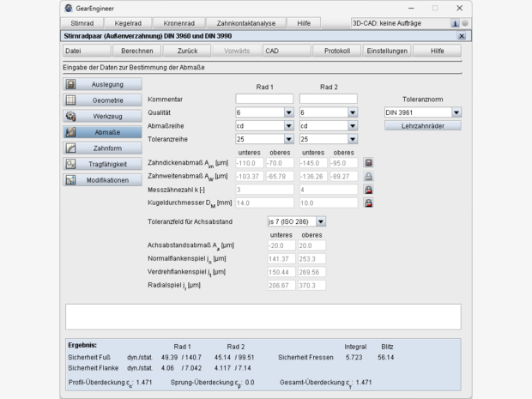Open Abmaßreihe dropdown for Rad 2
This screenshot has height=399, width=532.
coord(353,125)
